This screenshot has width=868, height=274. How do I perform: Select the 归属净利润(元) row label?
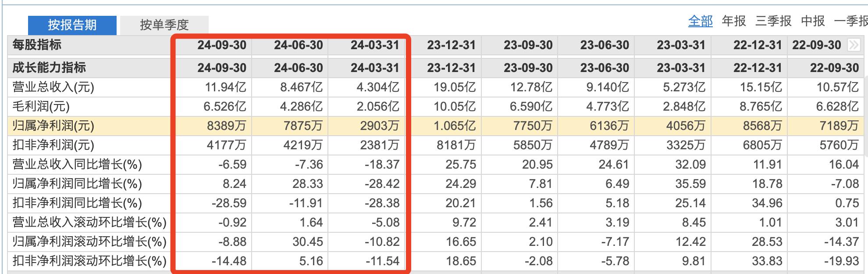click(53, 126)
